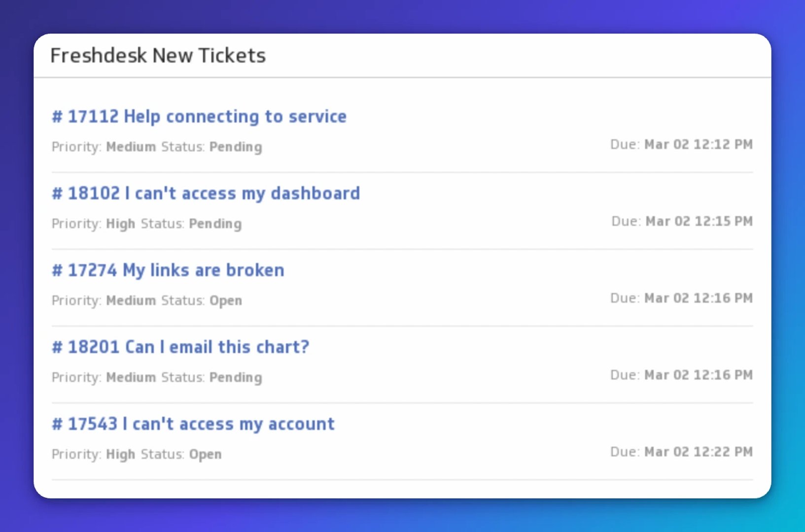Click priority Medium under ticket 17274
Viewport: 805px width, 532px height.
pyautogui.click(x=131, y=300)
